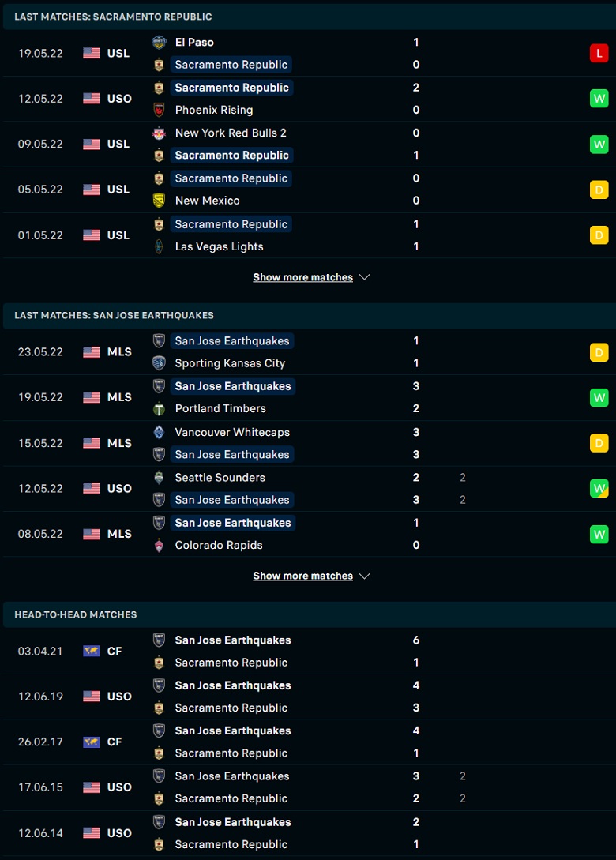Viewport: 616px width, 860px height.
Task: Click the 03.04.21 head-to-head match date
Action: (x=40, y=651)
